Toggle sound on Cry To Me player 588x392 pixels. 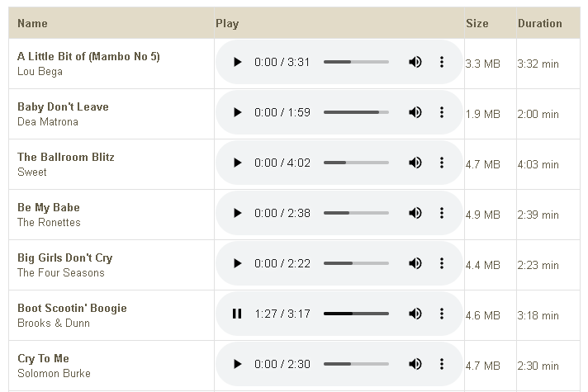click(415, 364)
